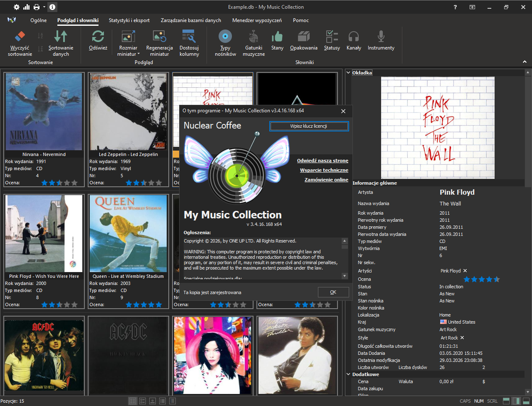Switch to the fifth view mode in status bar
Image resolution: width=532 pixels, height=406 pixels.
point(172,401)
